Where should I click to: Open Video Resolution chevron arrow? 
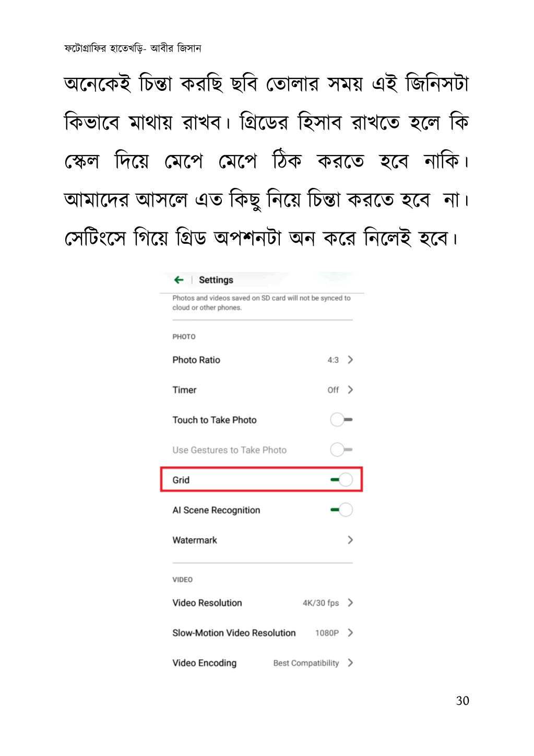pyautogui.click(x=350, y=603)
